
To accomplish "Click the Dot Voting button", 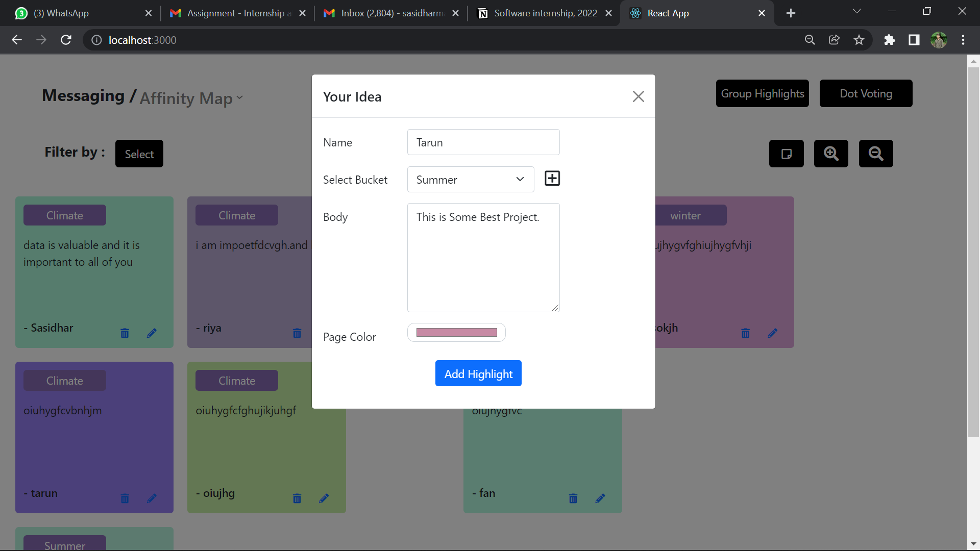I will [866, 93].
